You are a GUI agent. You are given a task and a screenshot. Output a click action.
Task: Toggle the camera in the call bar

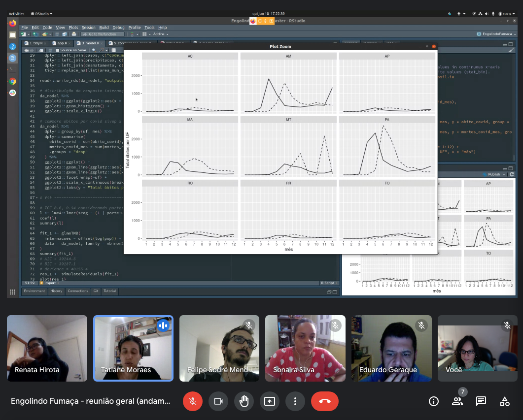click(x=218, y=401)
